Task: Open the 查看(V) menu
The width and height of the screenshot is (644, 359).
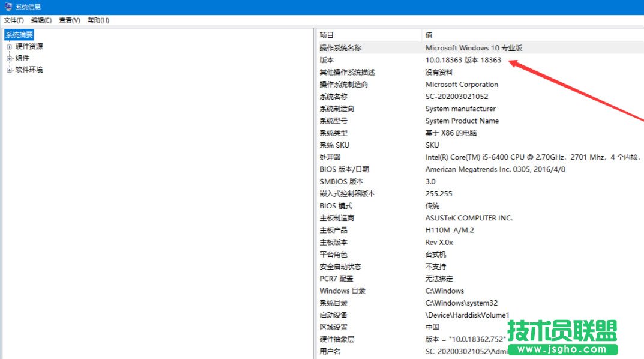Action: pyautogui.click(x=68, y=20)
